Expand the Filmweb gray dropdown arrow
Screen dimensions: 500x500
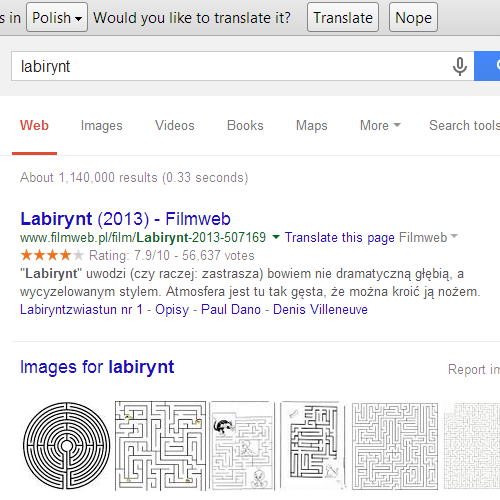click(454, 236)
